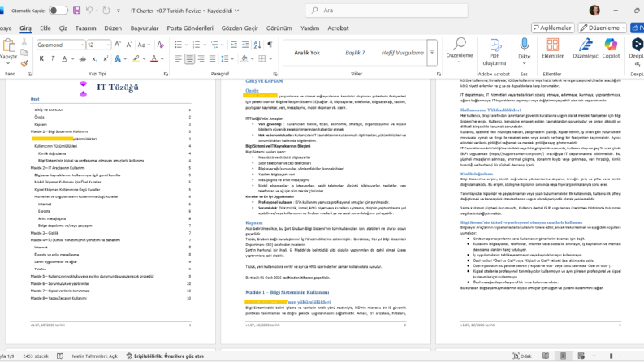Apply red font color

(154, 59)
